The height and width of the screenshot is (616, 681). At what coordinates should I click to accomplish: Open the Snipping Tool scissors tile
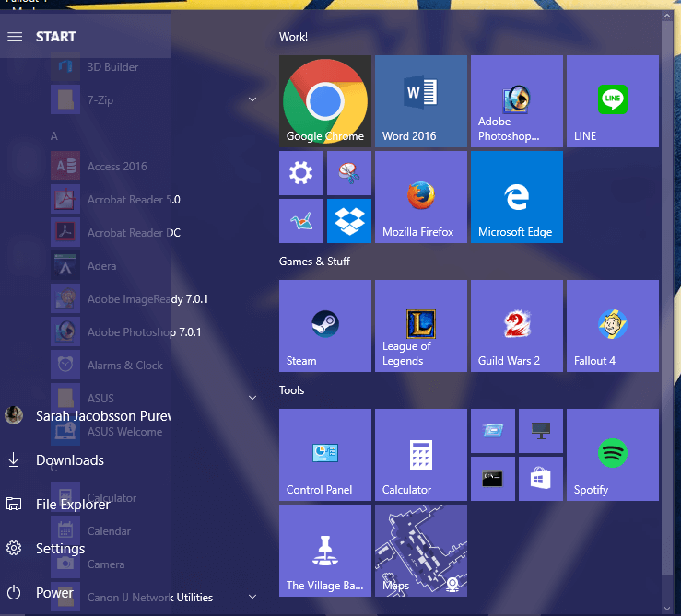coord(349,173)
